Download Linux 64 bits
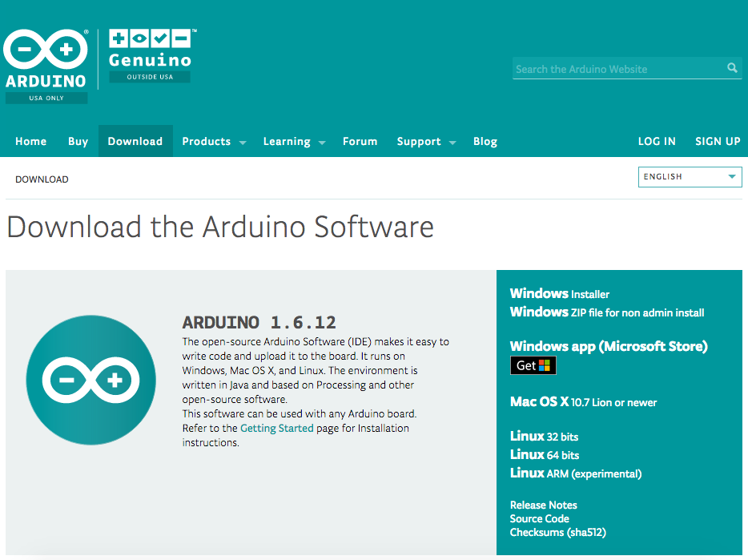 545,455
